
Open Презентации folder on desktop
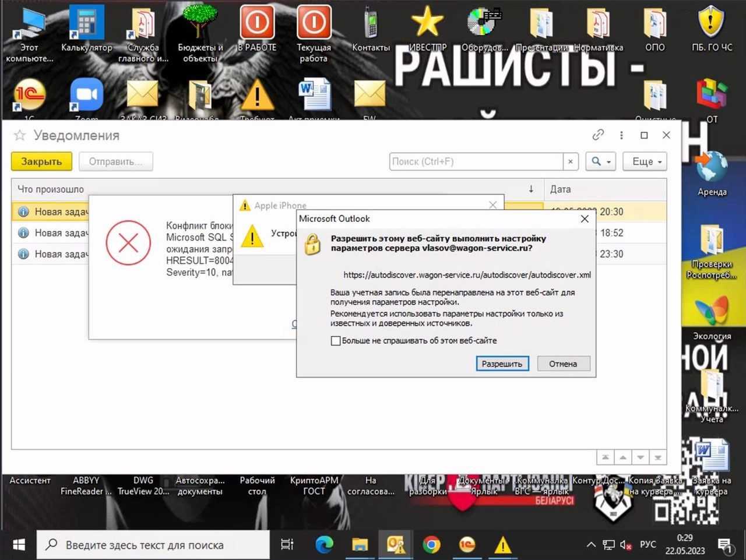(541, 29)
